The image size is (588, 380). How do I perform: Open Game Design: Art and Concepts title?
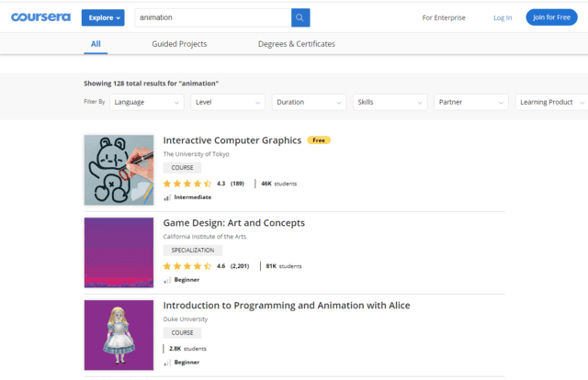(234, 223)
